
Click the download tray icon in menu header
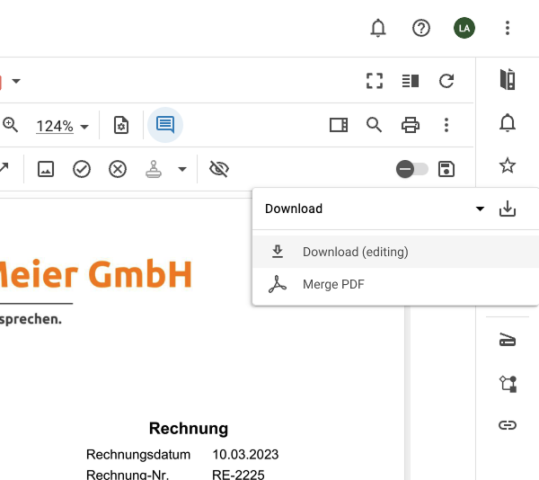pos(507,208)
